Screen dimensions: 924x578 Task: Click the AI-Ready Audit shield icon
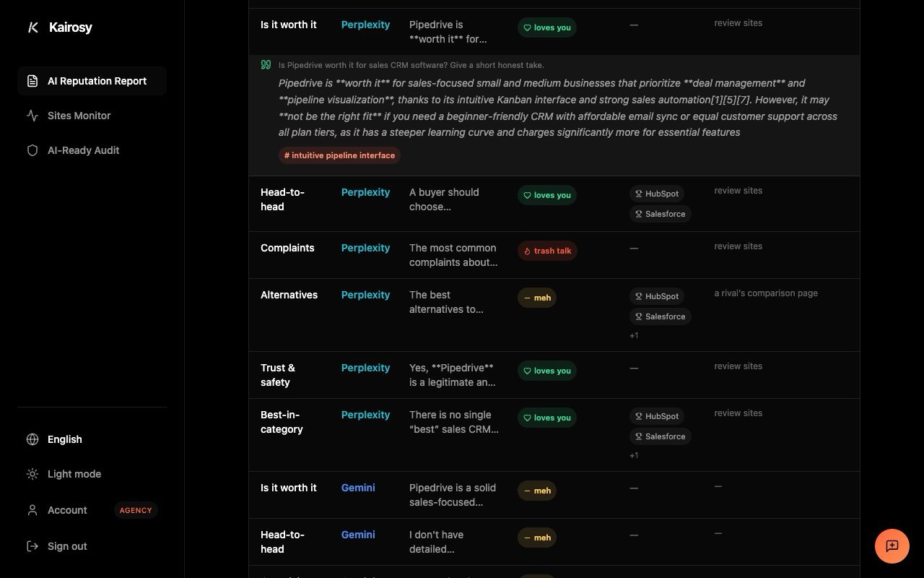(32, 150)
